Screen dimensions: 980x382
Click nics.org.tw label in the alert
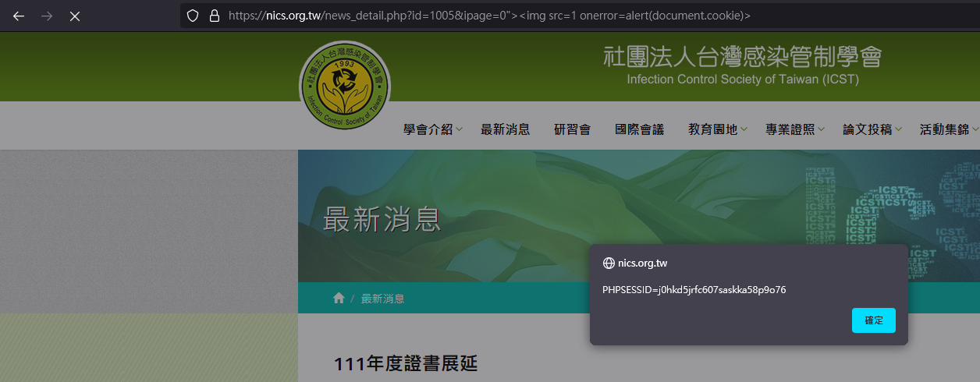tap(642, 264)
